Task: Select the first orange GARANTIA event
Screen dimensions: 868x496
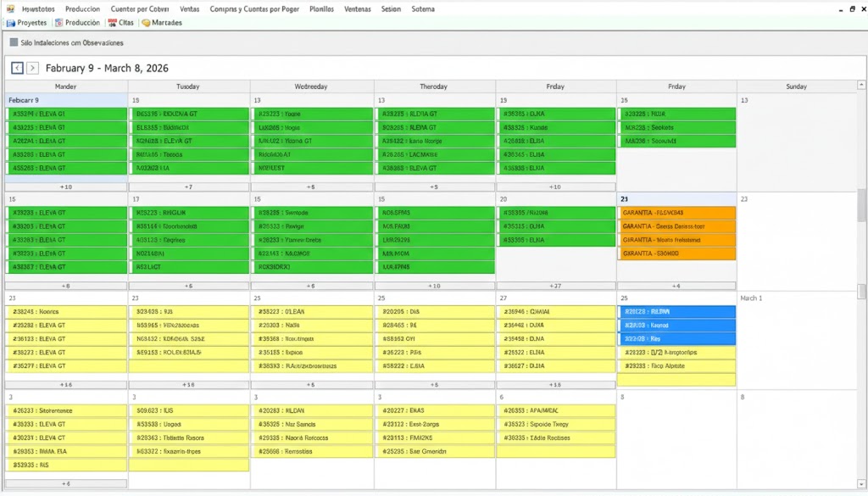Action: [676, 213]
